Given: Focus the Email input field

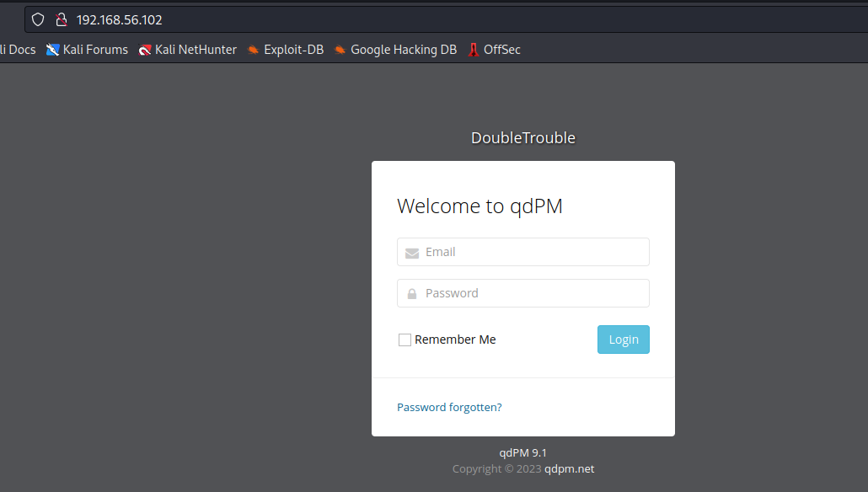Looking at the screenshot, I should 523,252.
